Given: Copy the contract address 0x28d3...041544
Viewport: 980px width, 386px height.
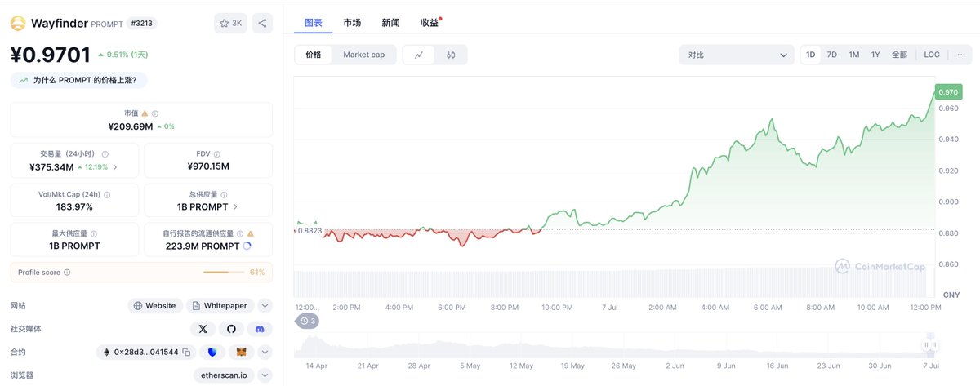Looking at the screenshot, I should [186, 353].
